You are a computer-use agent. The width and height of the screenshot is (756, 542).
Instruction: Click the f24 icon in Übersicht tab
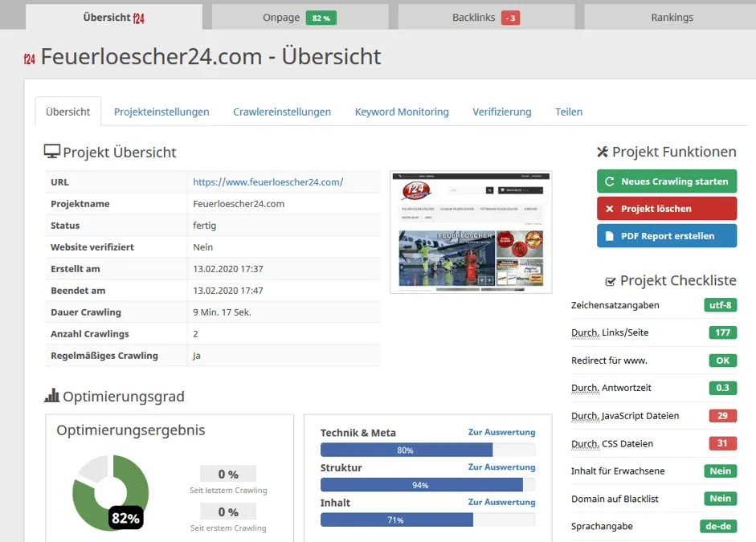(x=139, y=18)
